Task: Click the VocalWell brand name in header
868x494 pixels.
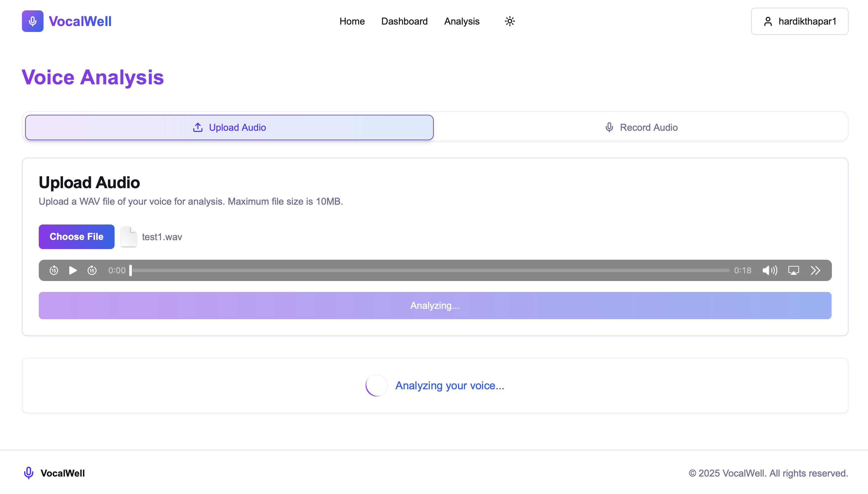Action: (x=80, y=21)
